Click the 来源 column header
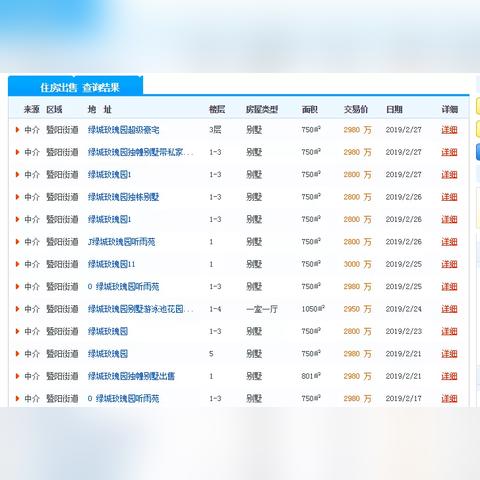 [32, 109]
